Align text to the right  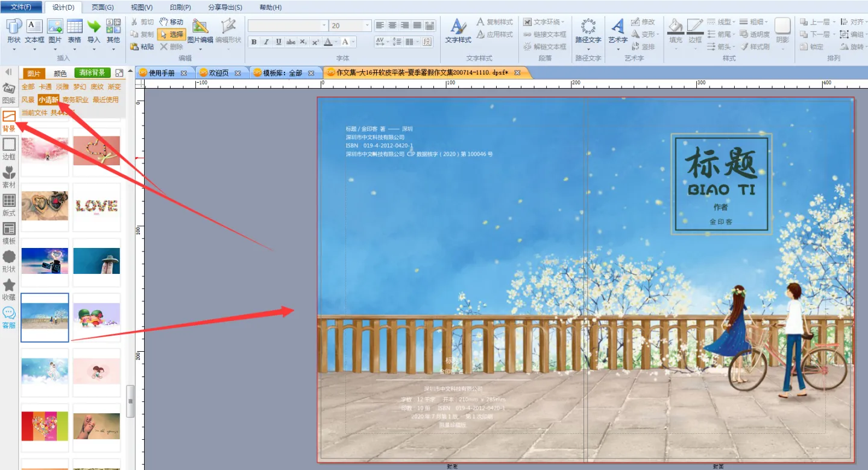[404, 25]
